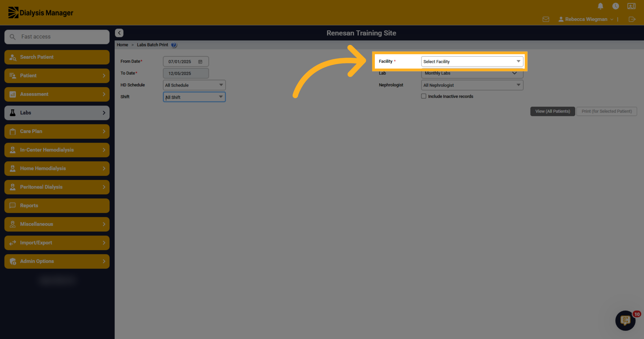Click Print (for Selected Patient) button

click(607, 111)
